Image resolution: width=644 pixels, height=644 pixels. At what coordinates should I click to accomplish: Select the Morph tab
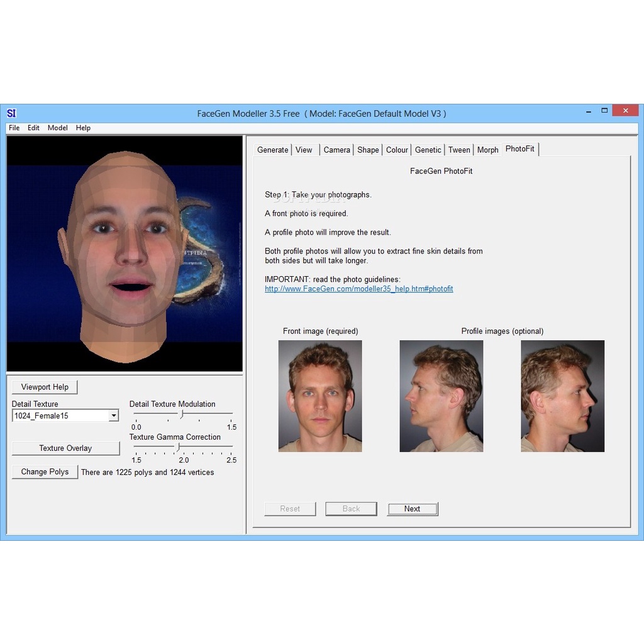pyautogui.click(x=487, y=150)
